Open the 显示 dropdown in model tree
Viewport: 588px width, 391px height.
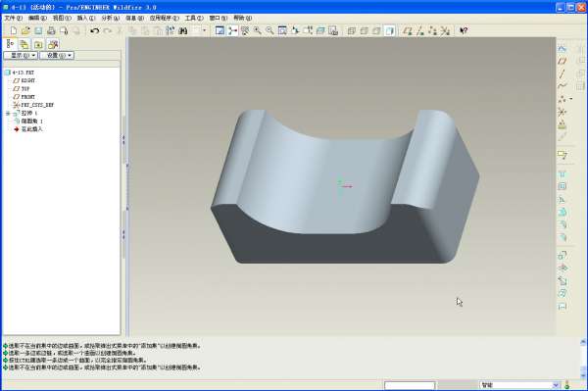(21, 56)
